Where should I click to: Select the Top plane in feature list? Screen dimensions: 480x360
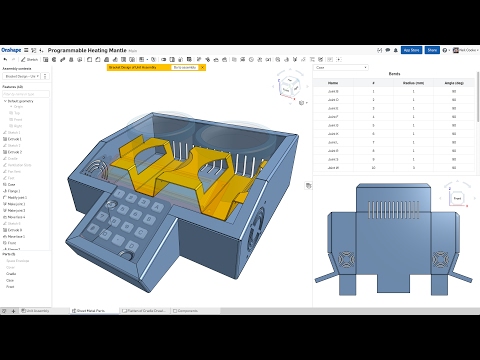(17, 113)
